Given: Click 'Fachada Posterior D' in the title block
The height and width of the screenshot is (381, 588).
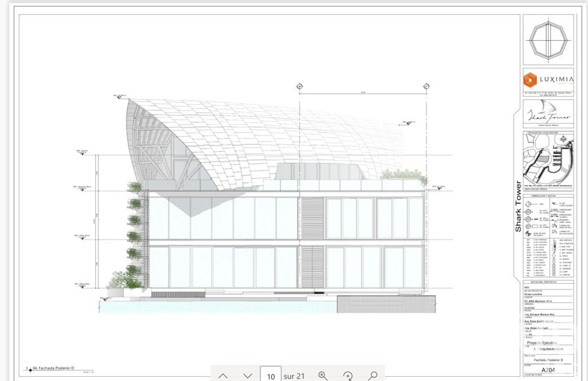Looking at the screenshot, I should 548,360.
